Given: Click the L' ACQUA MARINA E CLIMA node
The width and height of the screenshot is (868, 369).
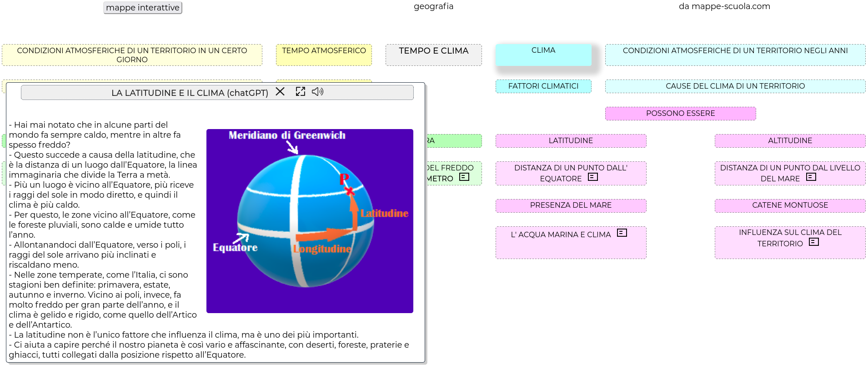Looking at the screenshot, I should tap(571, 243).
